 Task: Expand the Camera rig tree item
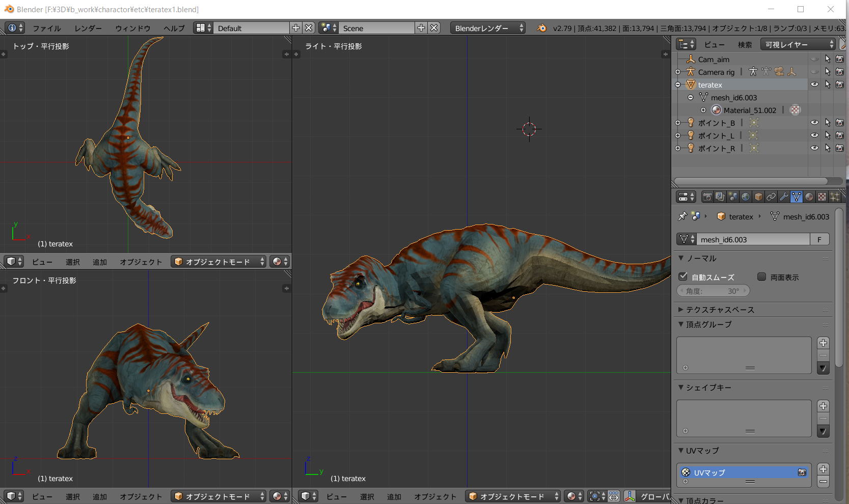click(x=678, y=72)
